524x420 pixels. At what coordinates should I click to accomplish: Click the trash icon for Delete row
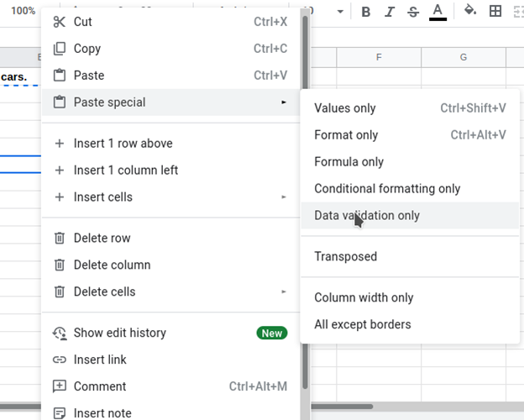(x=59, y=238)
